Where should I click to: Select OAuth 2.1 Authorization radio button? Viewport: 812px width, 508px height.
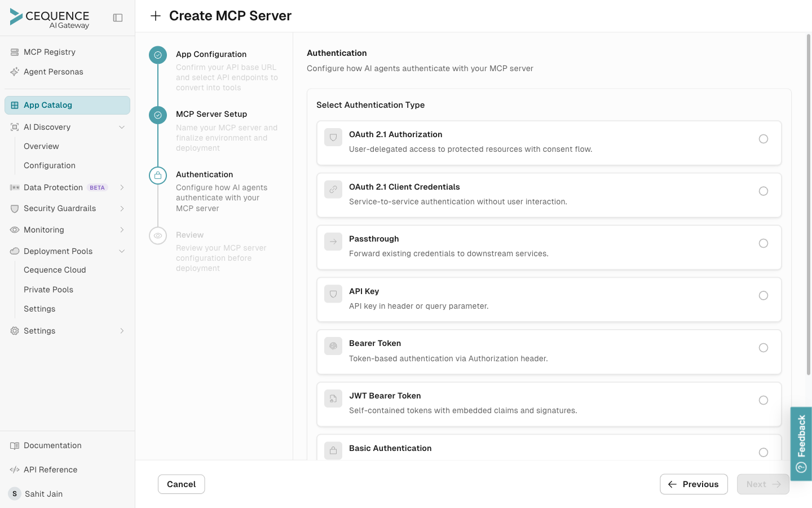click(x=764, y=139)
